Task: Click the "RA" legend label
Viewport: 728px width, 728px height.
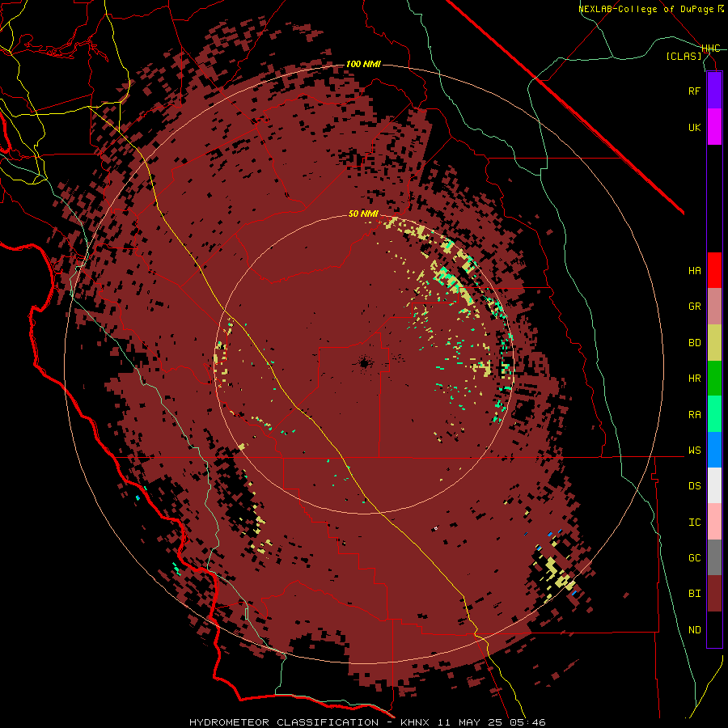Action: 694,414
